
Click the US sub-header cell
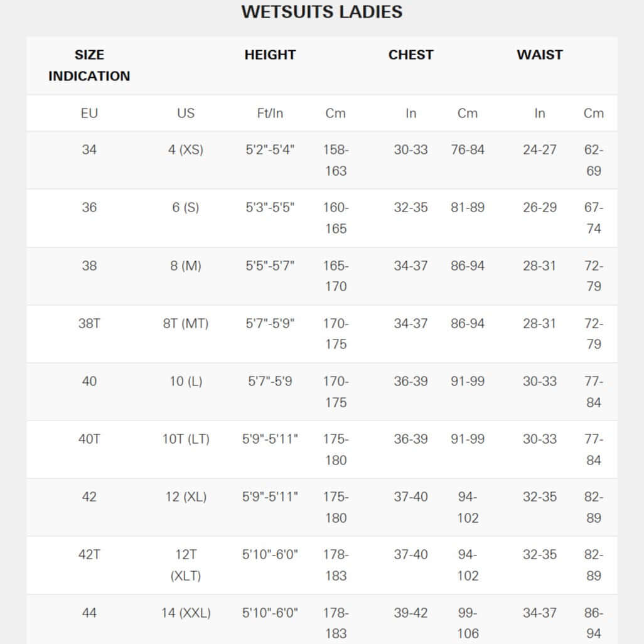tap(186, 113)
